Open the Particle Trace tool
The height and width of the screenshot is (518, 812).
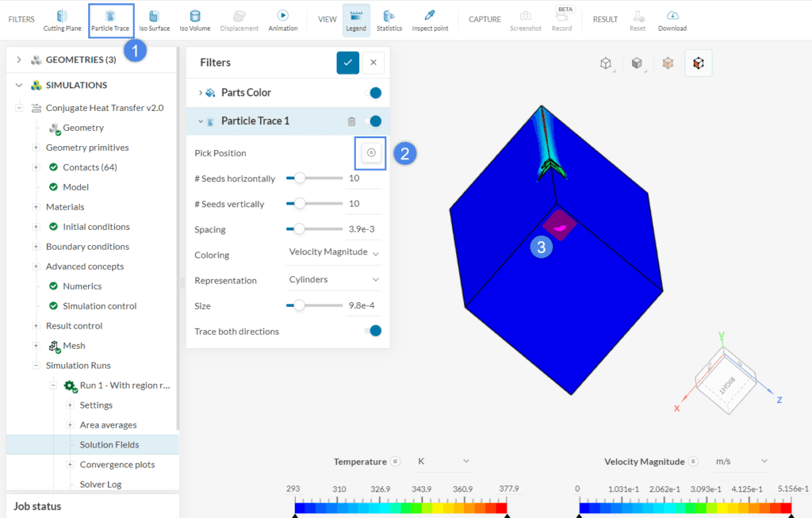coord(111,20)
